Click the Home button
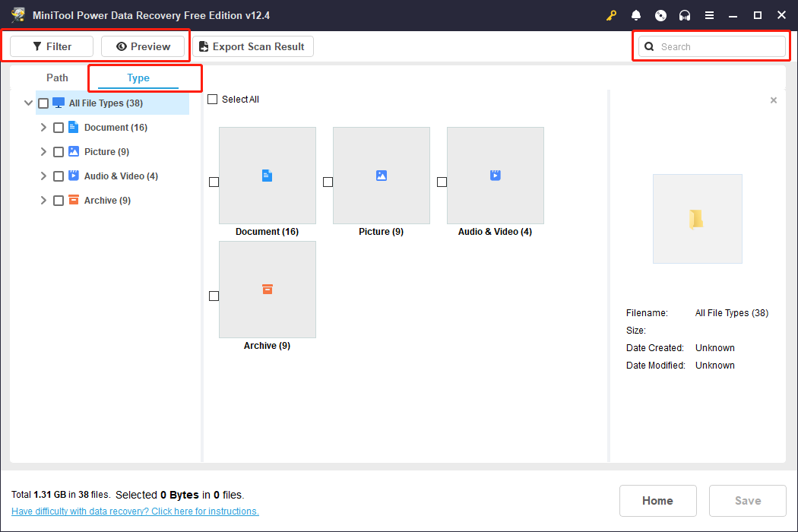 click(x=657, y=500)
